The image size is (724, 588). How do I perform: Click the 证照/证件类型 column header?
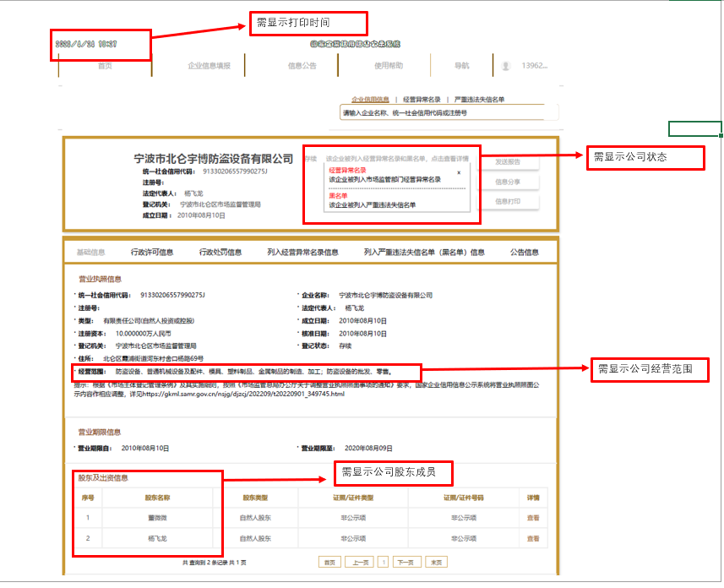(x=353, y=498)
